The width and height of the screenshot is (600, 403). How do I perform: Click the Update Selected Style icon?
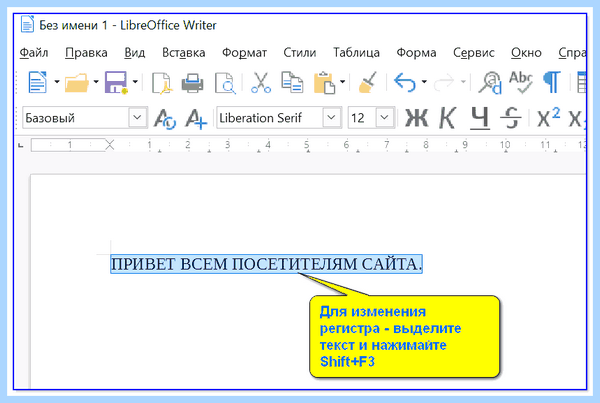pos(165,119)
